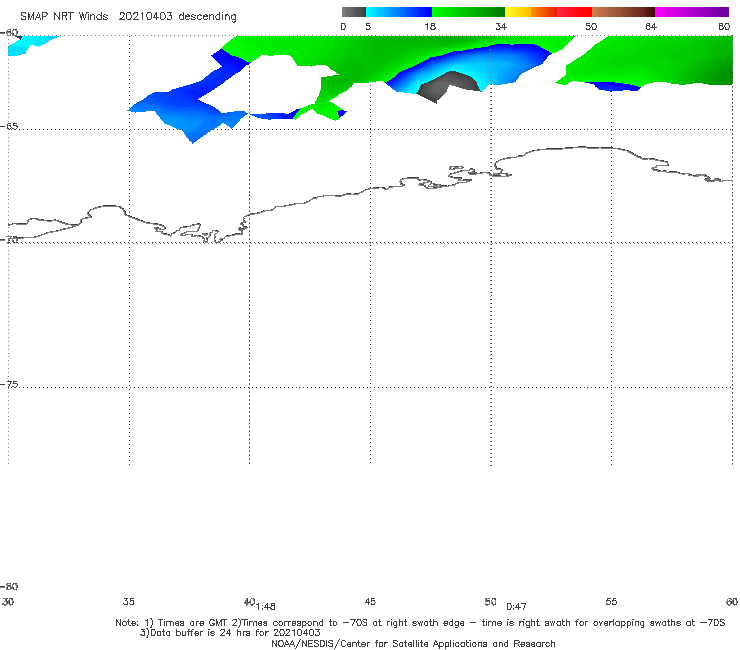Click the longitude label '50'

point(491,602)
